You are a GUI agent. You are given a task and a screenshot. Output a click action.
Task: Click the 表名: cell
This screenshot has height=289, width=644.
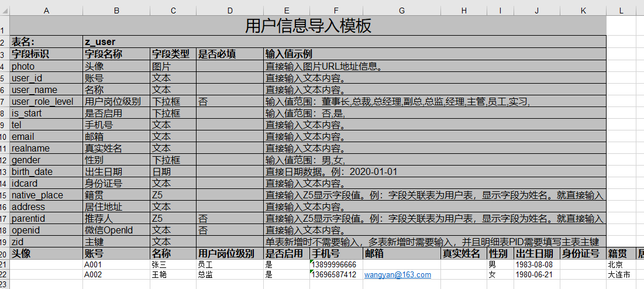click(46, 42)
